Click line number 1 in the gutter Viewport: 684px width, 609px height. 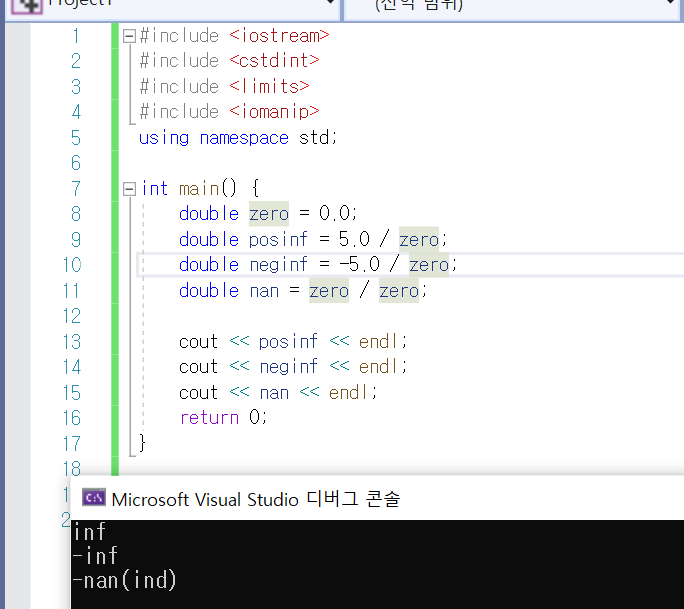(76, 36)
